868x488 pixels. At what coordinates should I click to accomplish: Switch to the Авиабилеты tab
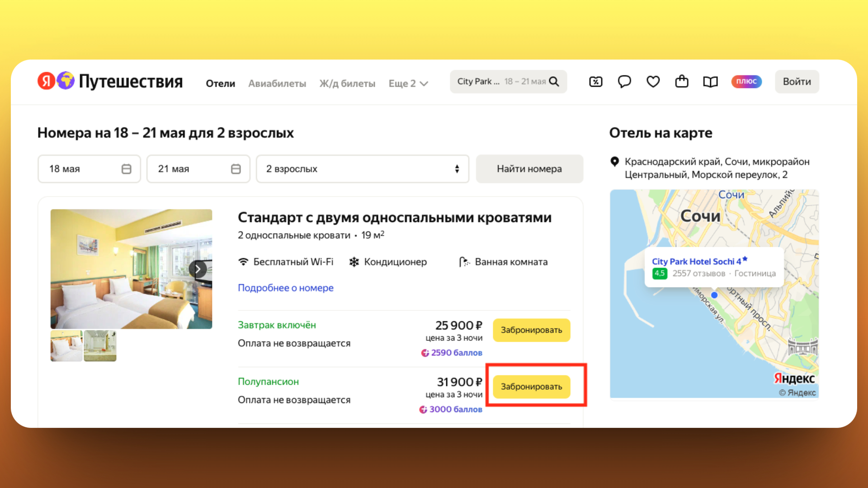click(x=277, y=83)
